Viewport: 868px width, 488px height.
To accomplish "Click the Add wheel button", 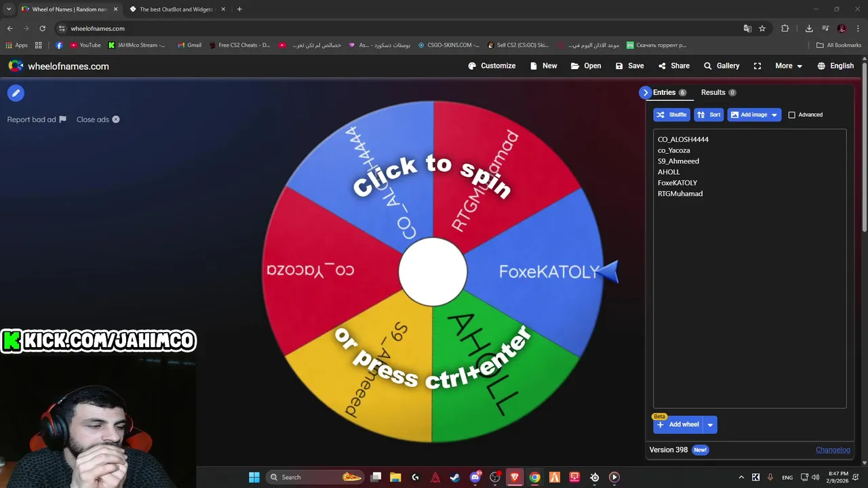I will tap(678, 425).
